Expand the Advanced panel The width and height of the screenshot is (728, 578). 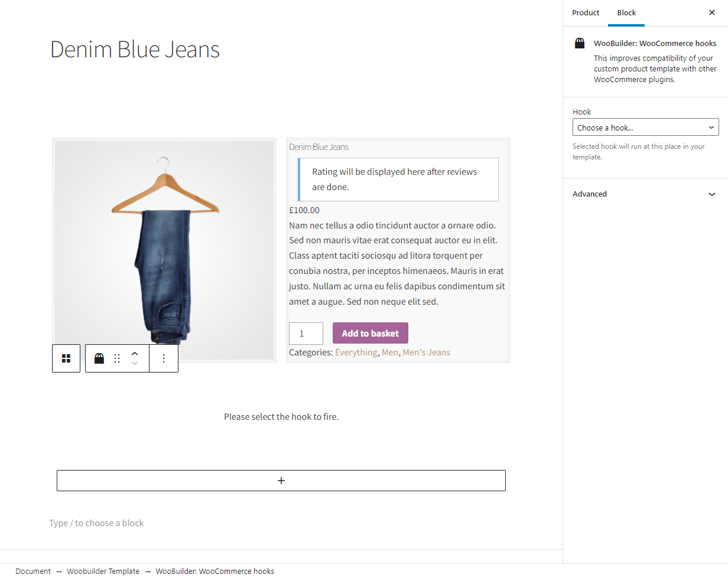pyautogui.click(x=645, y=194)
